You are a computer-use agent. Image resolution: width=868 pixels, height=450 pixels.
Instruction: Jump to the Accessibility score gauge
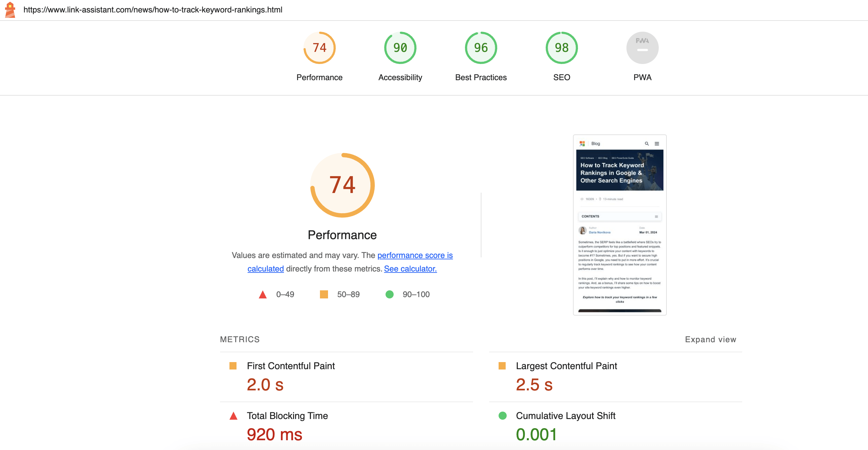(x=400, y=48)
